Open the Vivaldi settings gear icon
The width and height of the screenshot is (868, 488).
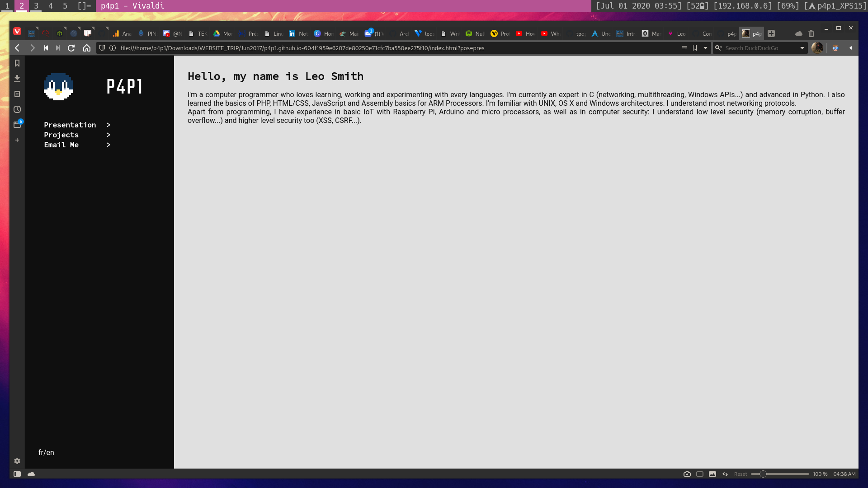[x=17, y=461]
